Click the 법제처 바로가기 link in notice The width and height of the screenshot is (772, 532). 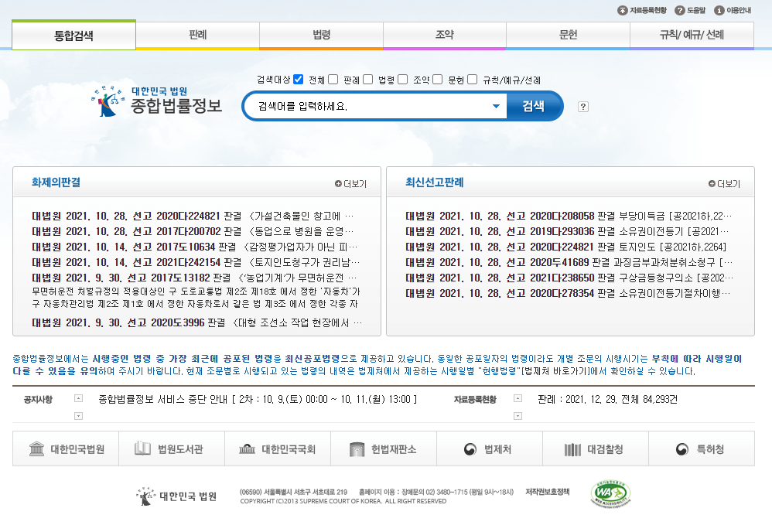(x=555, y=371)
